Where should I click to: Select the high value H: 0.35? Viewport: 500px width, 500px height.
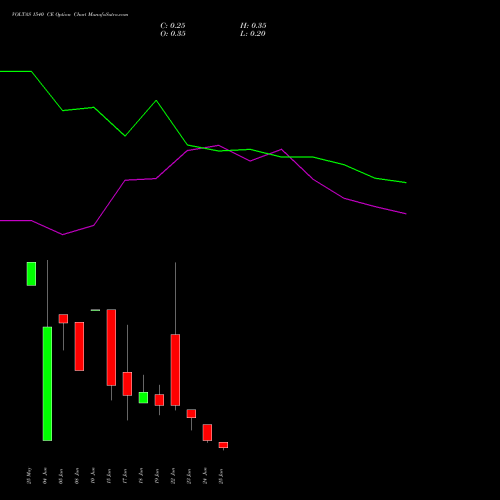(x=253, y=26)
